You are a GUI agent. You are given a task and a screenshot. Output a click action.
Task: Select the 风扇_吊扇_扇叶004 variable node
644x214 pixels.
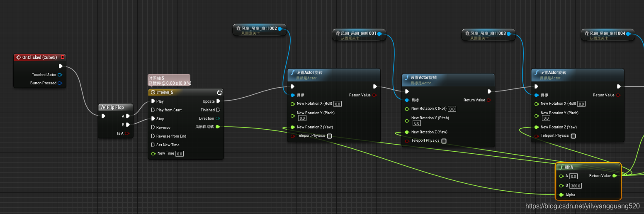click(x=608, y=35)
